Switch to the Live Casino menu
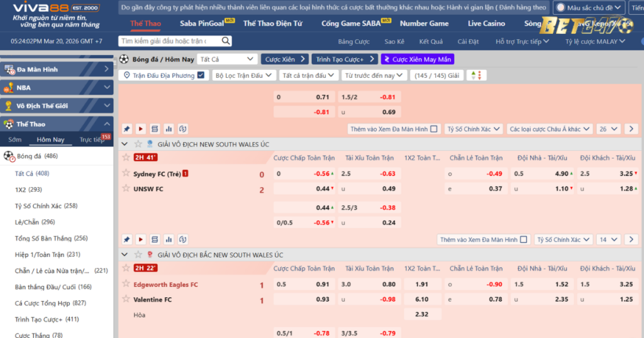 [x=486, y=23]
